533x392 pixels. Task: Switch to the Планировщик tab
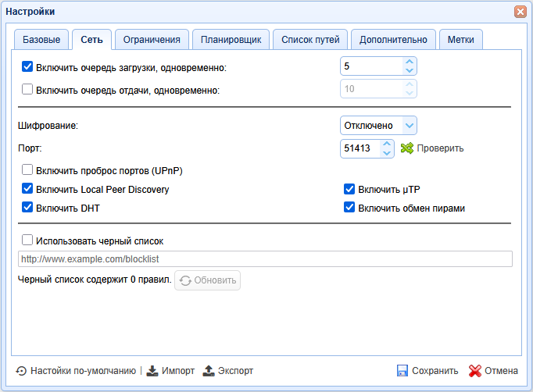(231, 40)
